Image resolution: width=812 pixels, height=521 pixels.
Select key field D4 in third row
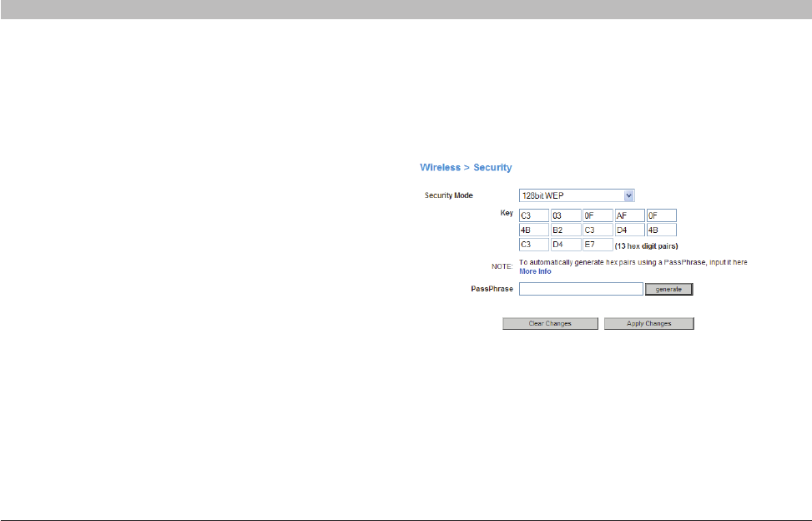pyautogui.click(x=566, y=245)
